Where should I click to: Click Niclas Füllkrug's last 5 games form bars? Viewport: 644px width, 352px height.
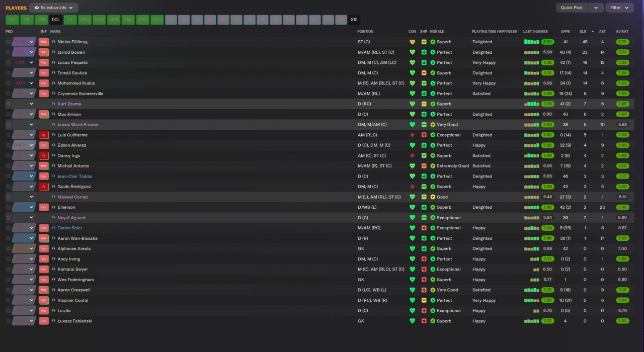click(x=531, y=42)
